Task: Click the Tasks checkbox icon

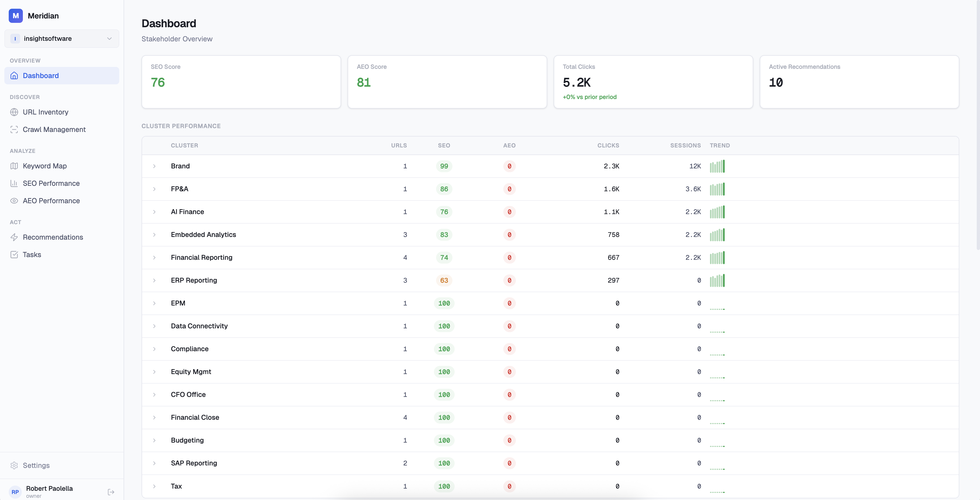Action: pos(14,255)
